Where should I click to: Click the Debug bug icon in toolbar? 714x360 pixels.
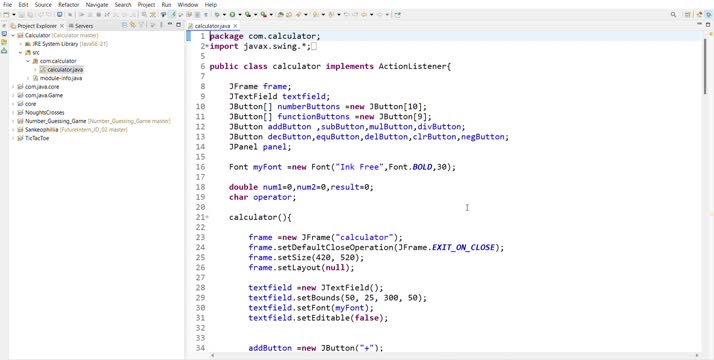click(217, 15)
